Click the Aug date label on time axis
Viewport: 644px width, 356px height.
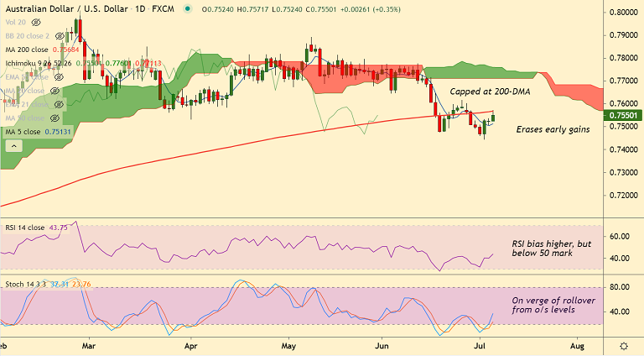point(577,346)
